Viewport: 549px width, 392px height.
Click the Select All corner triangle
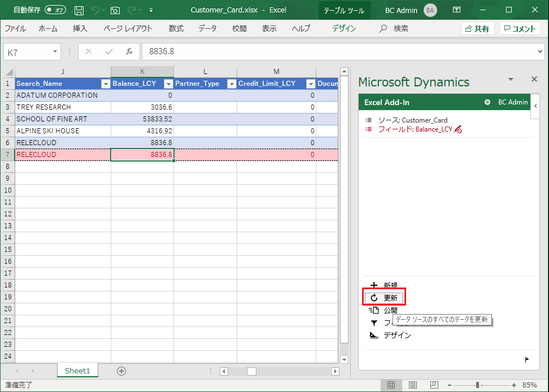click(x=8, y=72)
